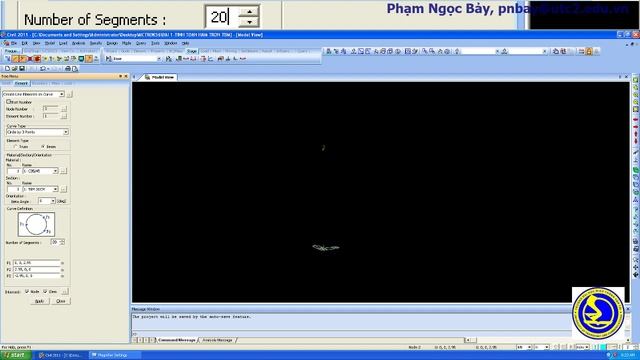Click the New Project icon
The image size is (640, 360).
(7, 69)
